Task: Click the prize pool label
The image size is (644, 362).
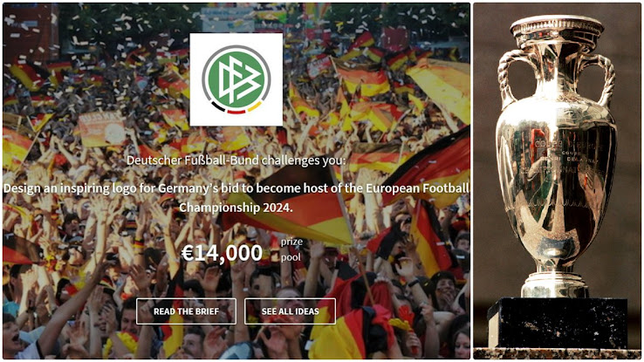Action: (291, 249)
